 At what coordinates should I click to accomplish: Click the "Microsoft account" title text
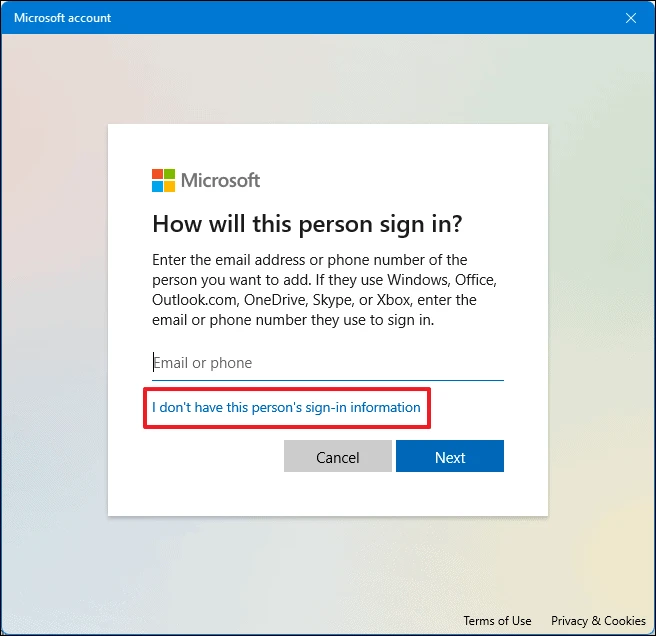coord(62,18)
